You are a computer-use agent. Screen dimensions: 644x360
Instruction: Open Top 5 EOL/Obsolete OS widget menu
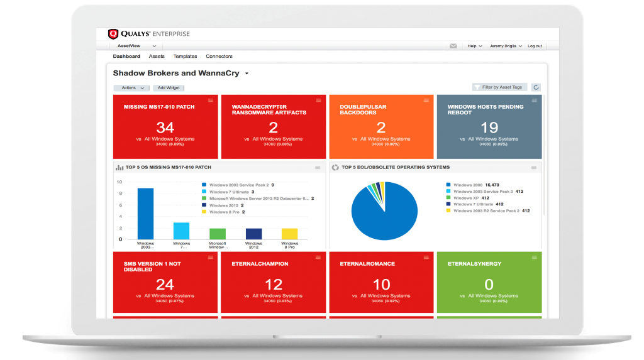pyautogui.click(x=533, y=168)
